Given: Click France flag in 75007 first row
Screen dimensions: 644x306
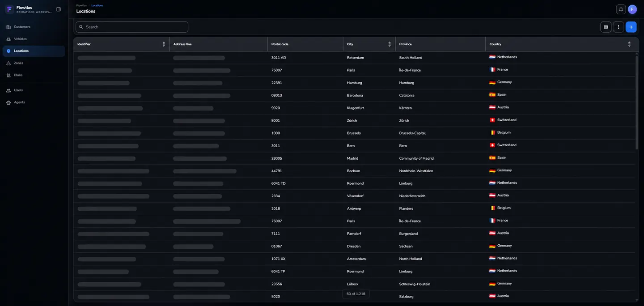Looking at the screenshot, I should pos(492,70).
